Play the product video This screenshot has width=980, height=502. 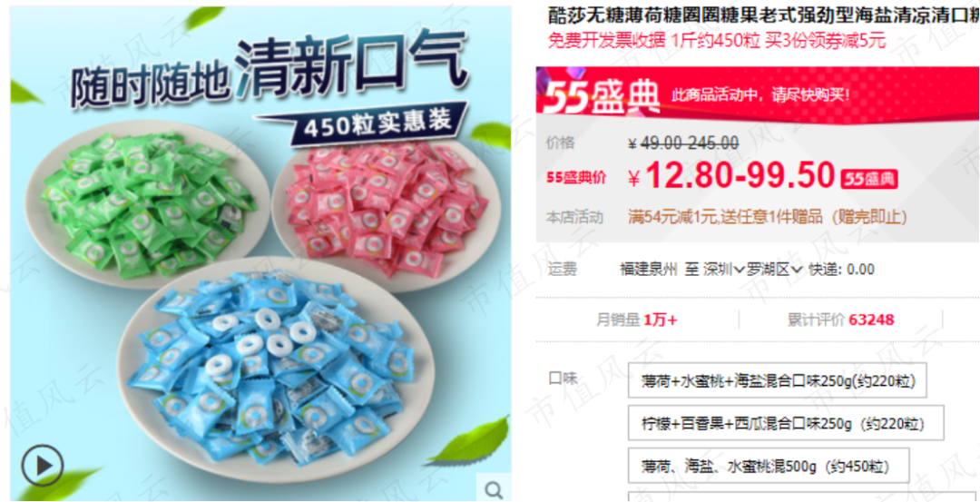click(x=42, y=466)
